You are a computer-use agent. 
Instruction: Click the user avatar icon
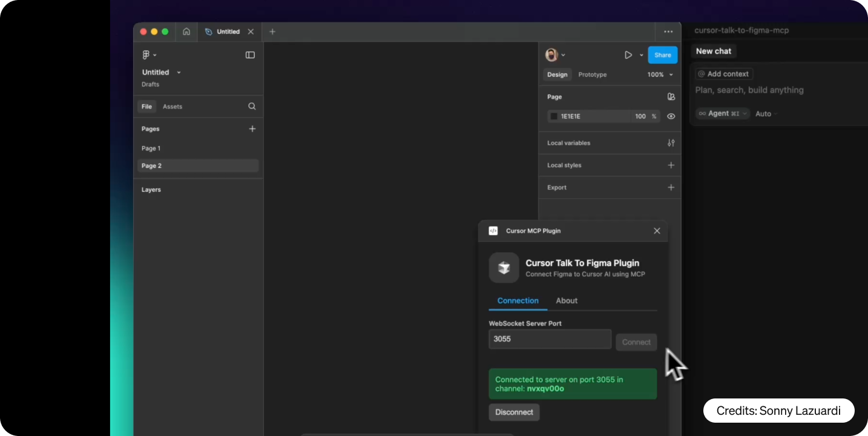[551, 55]
